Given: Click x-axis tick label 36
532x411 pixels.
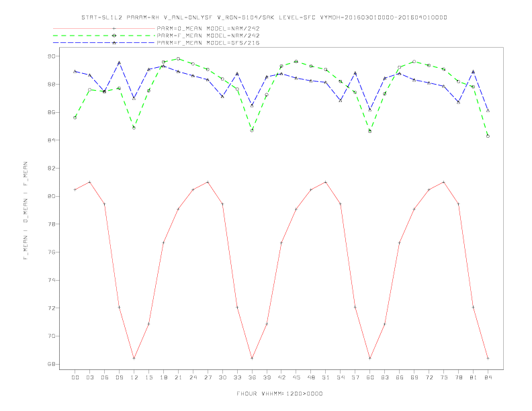Looking at the screenshot, I should [x=252, y=377].
